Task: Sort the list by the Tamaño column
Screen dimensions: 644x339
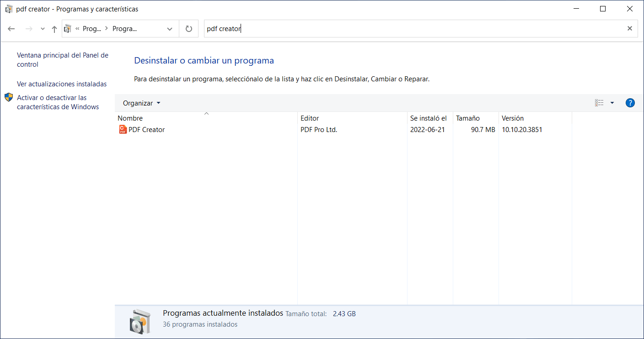Action: click(467, 118)
